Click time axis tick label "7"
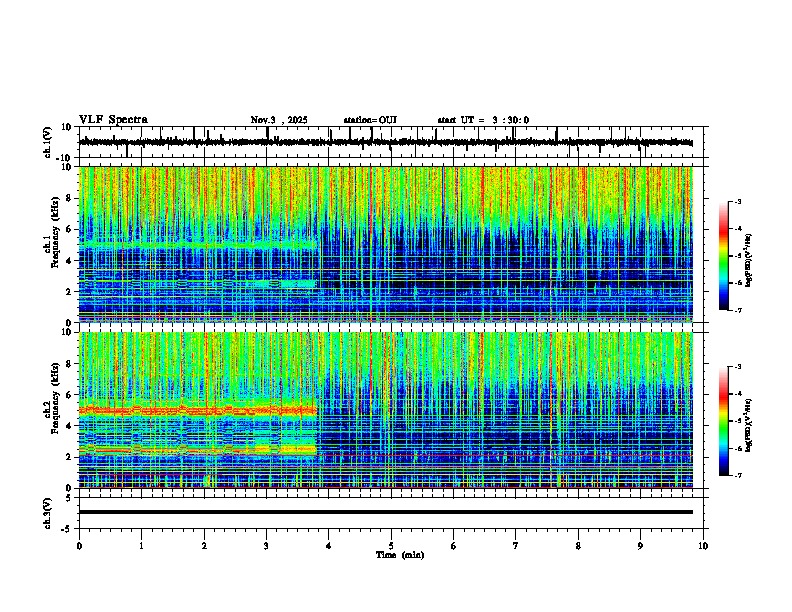792x612 pixels. (516, 546)
